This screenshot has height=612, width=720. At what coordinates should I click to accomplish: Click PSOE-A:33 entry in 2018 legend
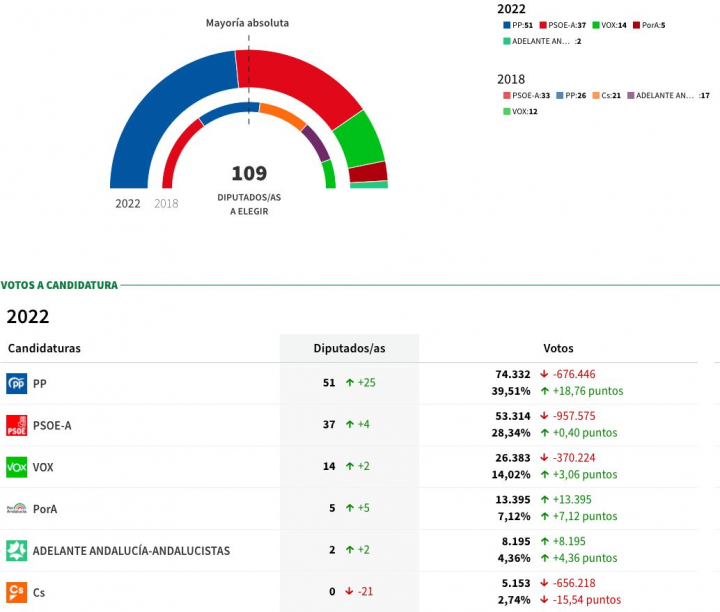pyautogui.click(x=526, y=95)
